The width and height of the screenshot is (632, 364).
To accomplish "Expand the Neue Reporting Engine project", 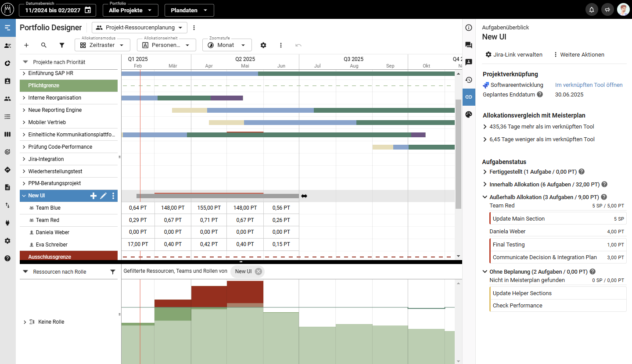I will [x=24, y=110].
